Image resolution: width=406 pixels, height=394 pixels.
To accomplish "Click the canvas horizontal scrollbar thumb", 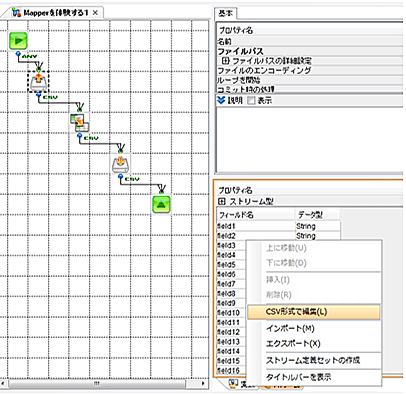I will tap(97, 383).
